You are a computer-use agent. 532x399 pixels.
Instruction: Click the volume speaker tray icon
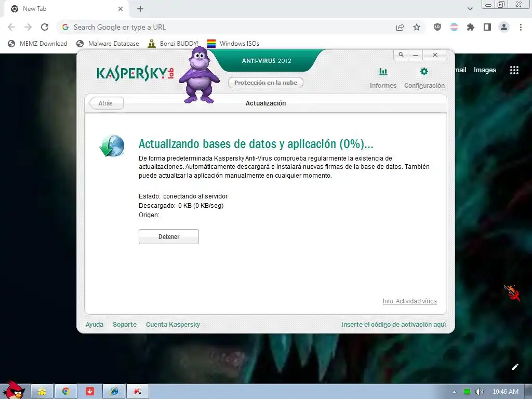480,392
